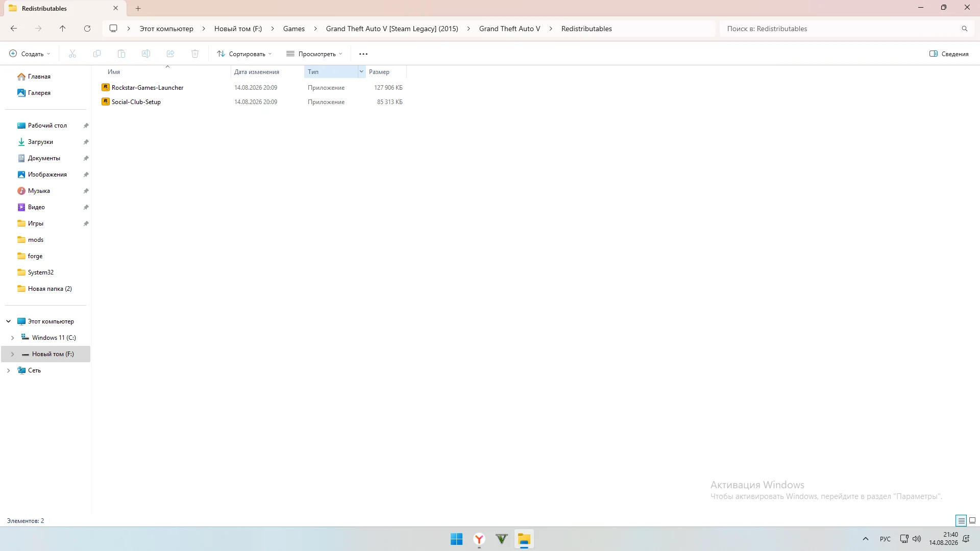Open the Загрузки quick access folder

pos(40,142)
